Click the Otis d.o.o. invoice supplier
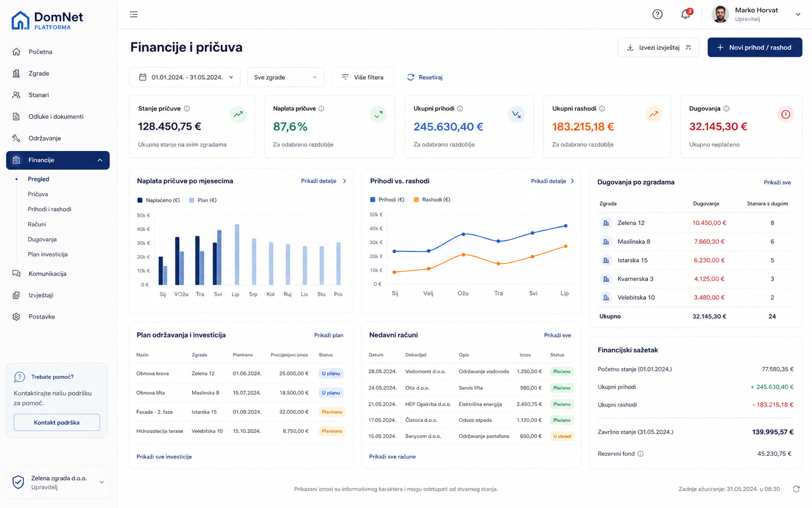 [417, 388]
